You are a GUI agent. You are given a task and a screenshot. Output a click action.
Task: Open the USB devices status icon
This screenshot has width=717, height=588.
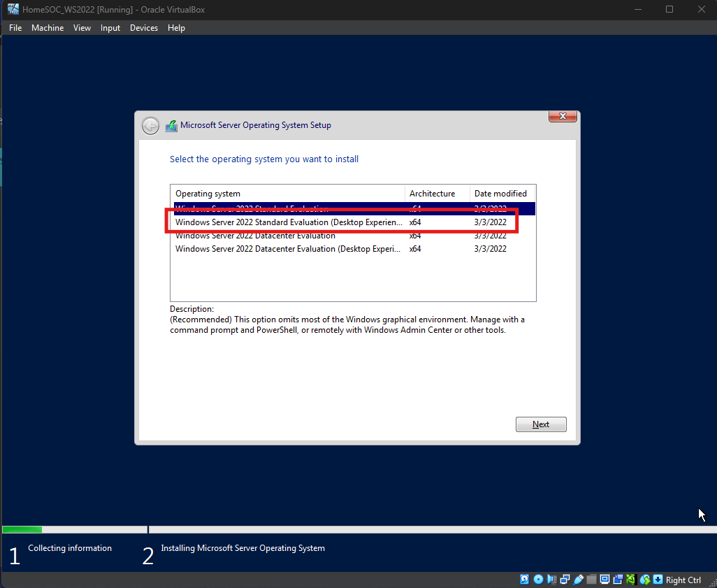(578, 580)
